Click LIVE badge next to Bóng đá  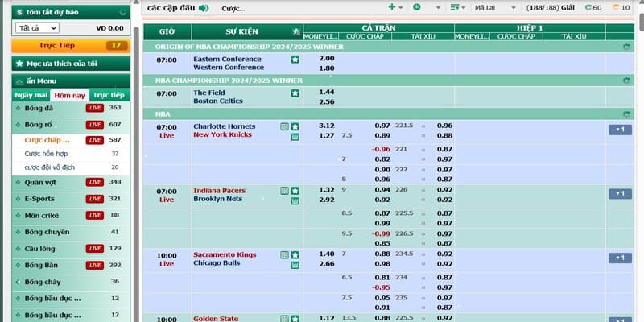pos(95,108)
